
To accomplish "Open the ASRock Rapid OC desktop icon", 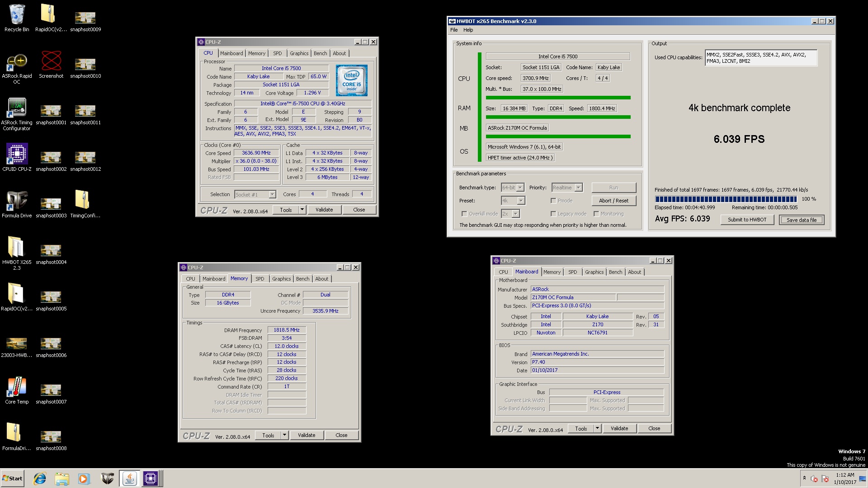I will [x=17, y=68].
